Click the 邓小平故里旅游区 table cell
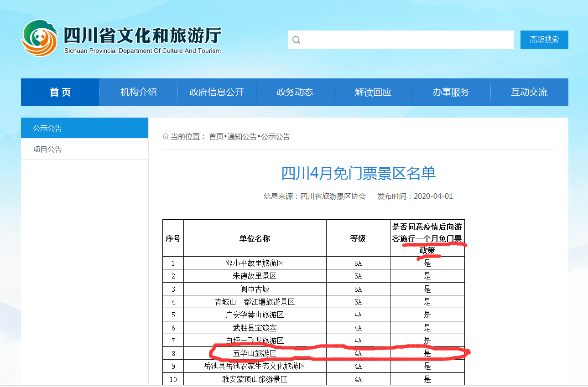 [255, 263]
